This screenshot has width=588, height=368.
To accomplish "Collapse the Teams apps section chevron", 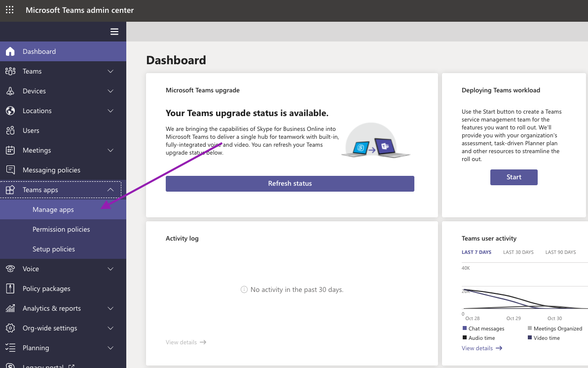I will 110,190.
